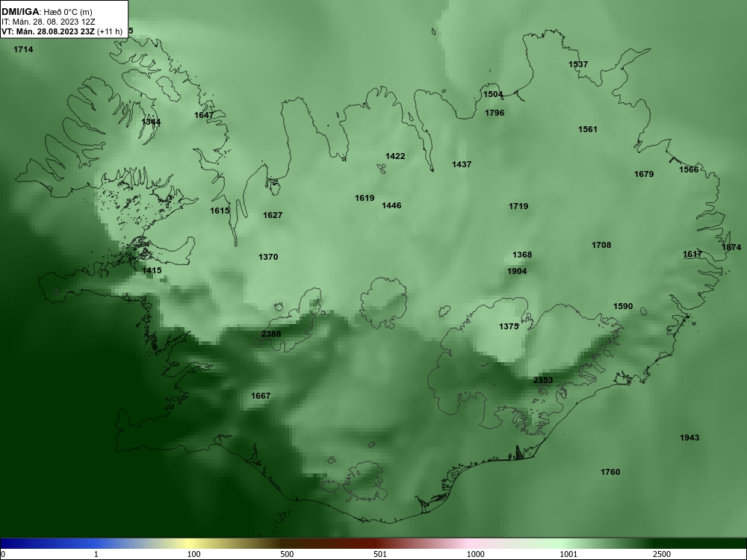Screen dimensions: 747x560
Task: Pick the 1760 label over the sea
Action: (x=610, y=472)
